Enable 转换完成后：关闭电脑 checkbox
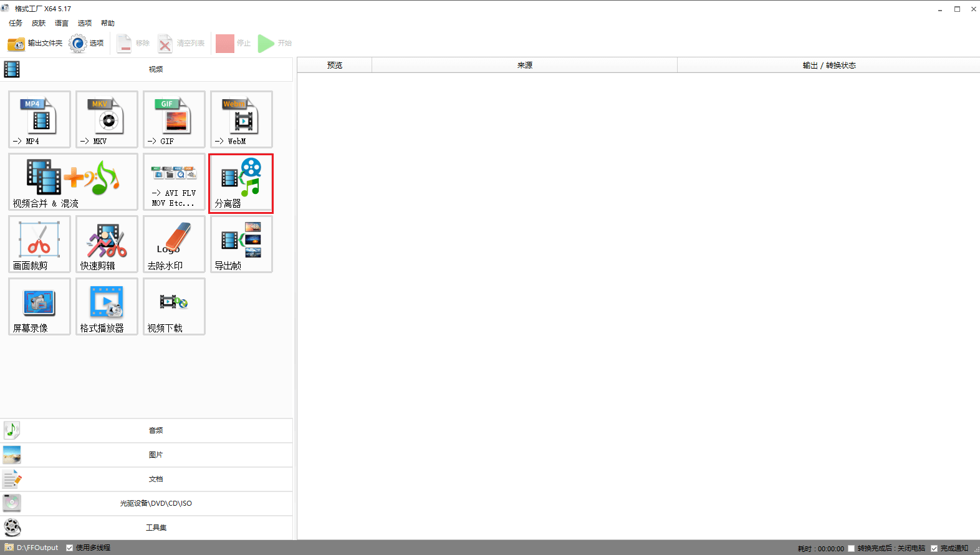The height and width of the screenshot is (555, 980). coord(851,549)
